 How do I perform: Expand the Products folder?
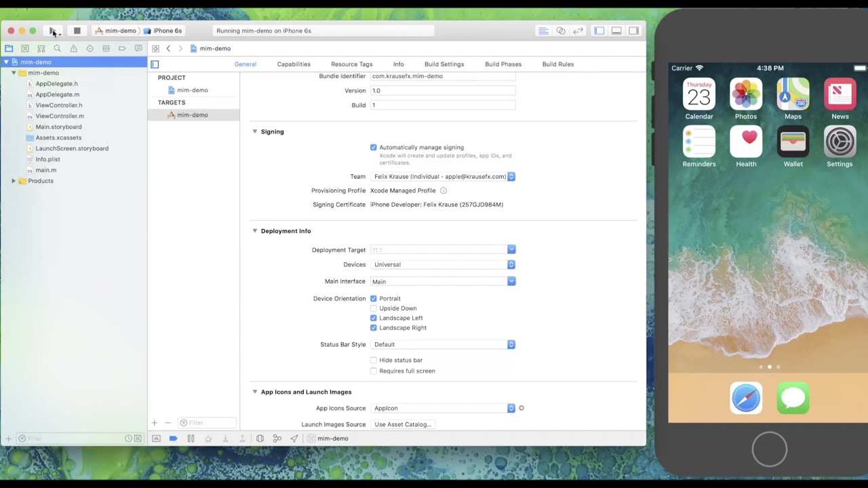coord(14,181)
